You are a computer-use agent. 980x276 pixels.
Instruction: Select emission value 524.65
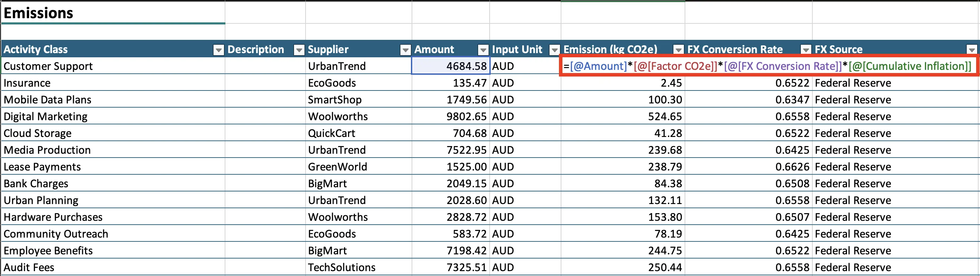tap(623, 116)
